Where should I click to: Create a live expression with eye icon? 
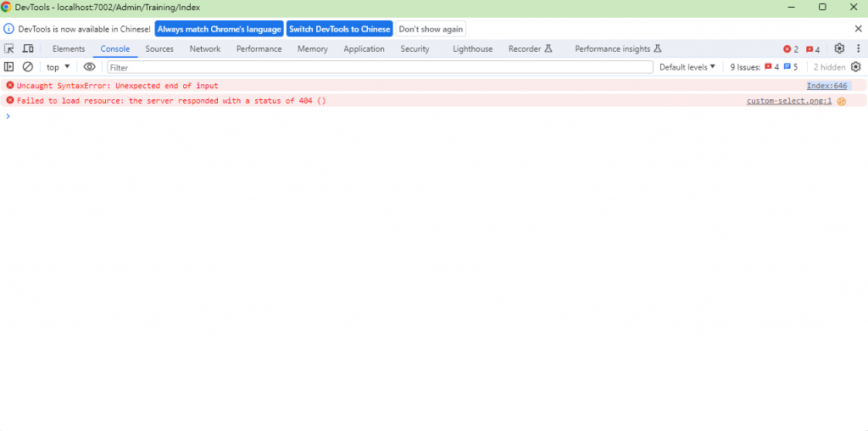(89, 67)
